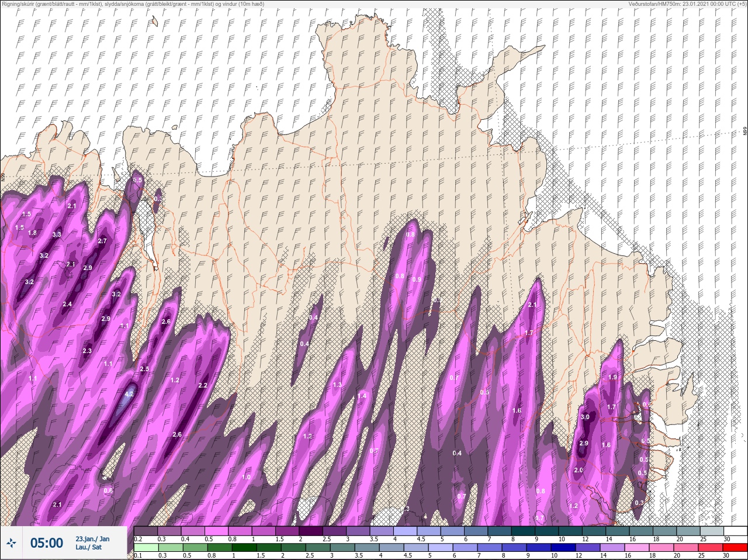748x560 pixels.
Task: Pick the darkest purple 2–2.5 snow legend swatch
Action: (x=311, y=531)
